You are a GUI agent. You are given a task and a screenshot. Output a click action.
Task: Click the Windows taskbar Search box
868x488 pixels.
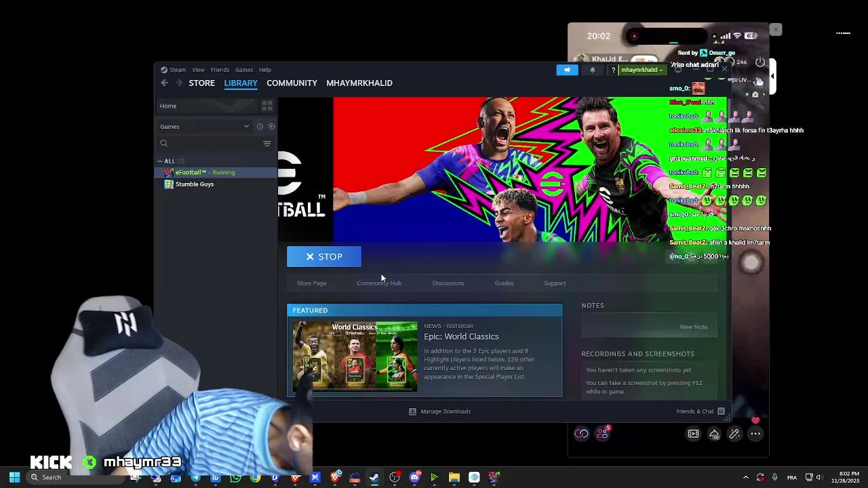coord(75,477)
